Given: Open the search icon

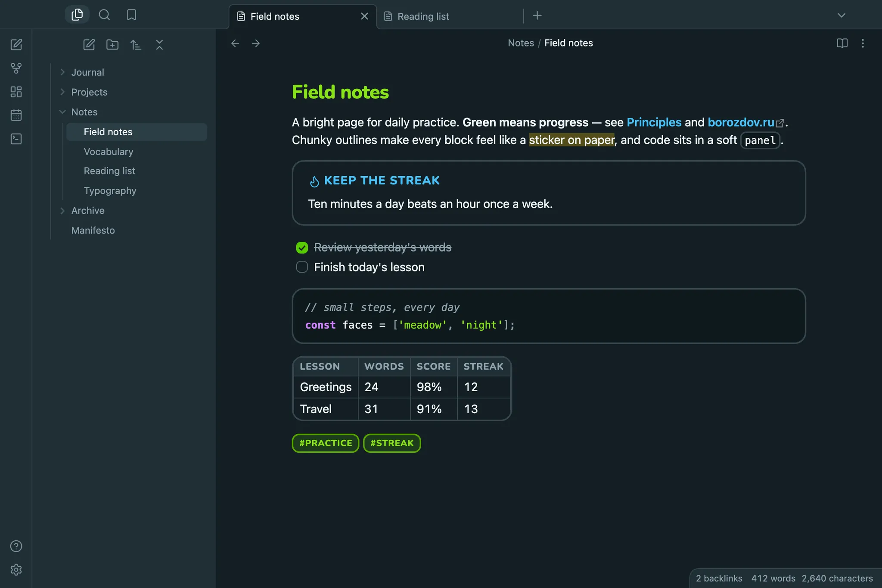Looking at the screenshot, I should pos(104,15).
